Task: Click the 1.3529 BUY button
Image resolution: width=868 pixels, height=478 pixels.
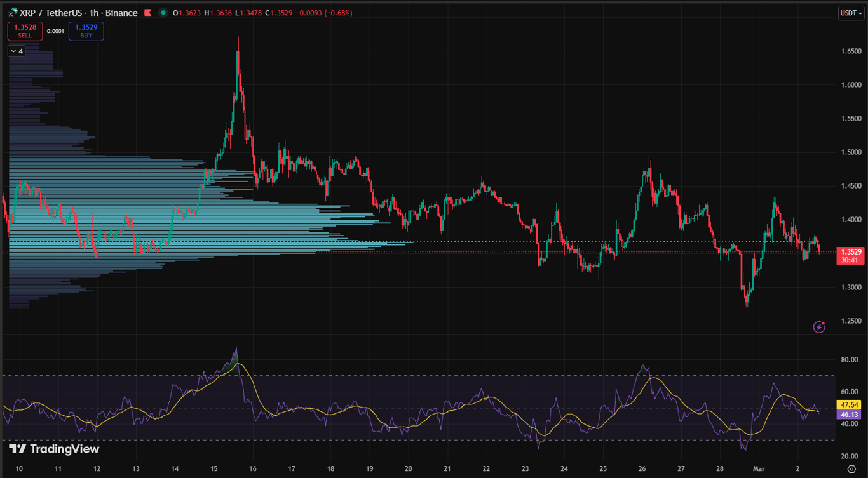Action: click(86, 31)
